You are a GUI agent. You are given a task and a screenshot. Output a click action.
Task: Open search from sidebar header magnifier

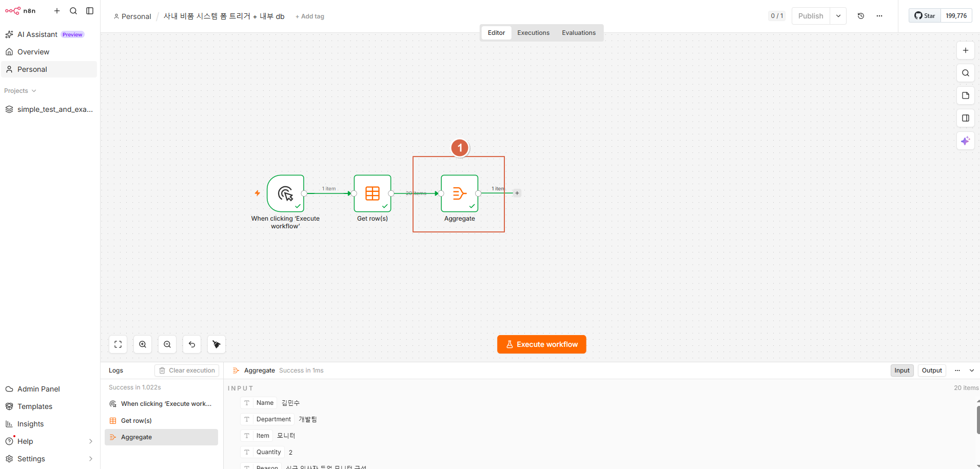click(x=73, y=11)
